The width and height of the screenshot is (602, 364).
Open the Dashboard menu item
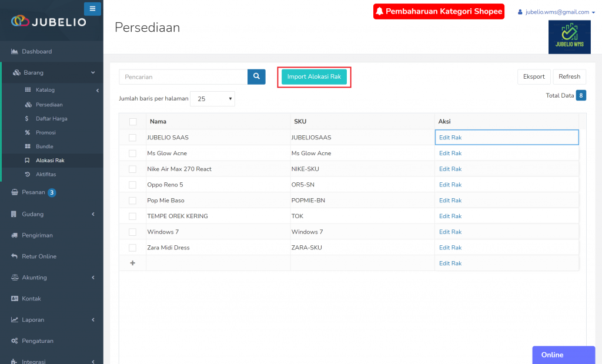pos(52,51)
